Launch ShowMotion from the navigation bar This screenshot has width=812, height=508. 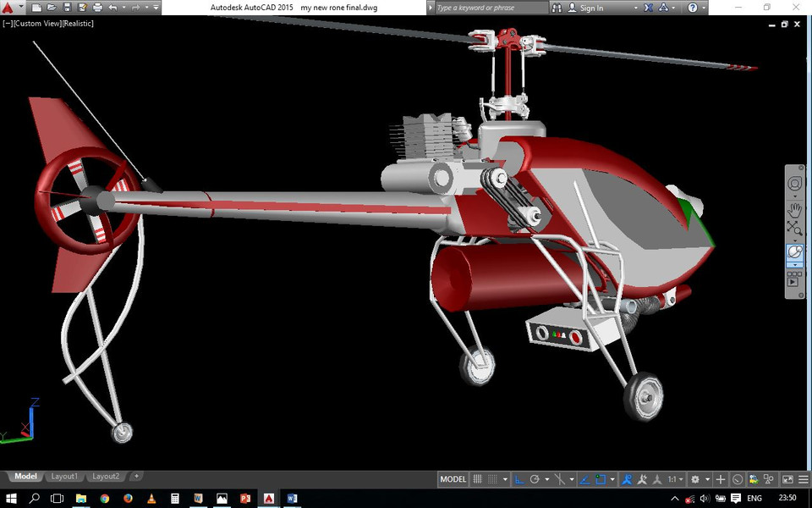pyautogui.click(x=795, y=281)
